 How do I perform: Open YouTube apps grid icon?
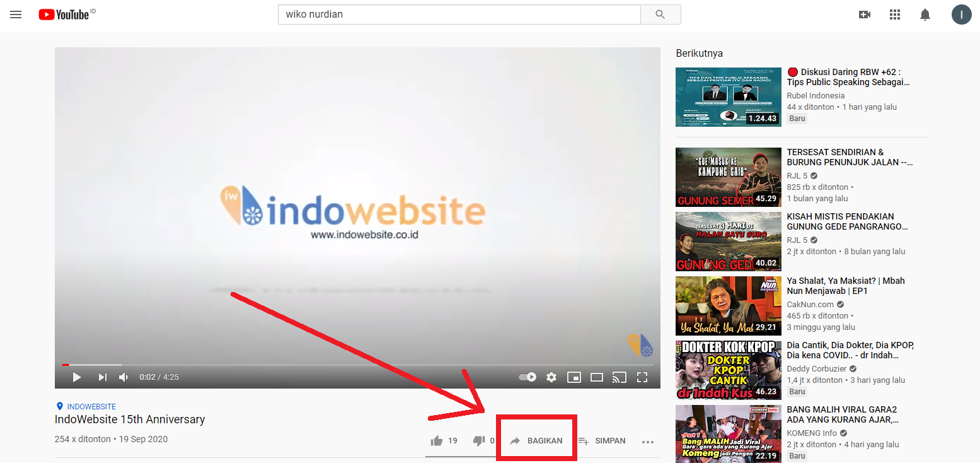894,14
